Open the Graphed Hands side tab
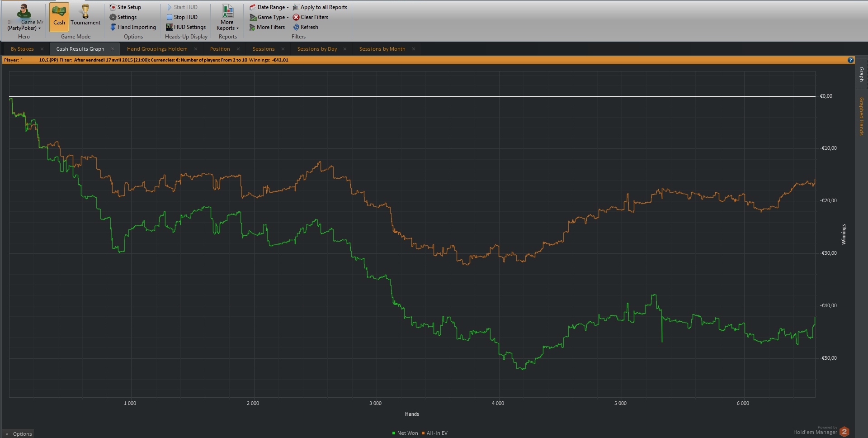 (x=862, y=116)
